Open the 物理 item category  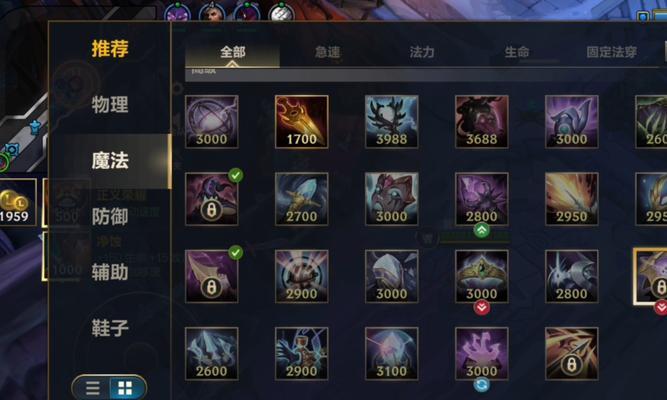[x=110, y=104]
